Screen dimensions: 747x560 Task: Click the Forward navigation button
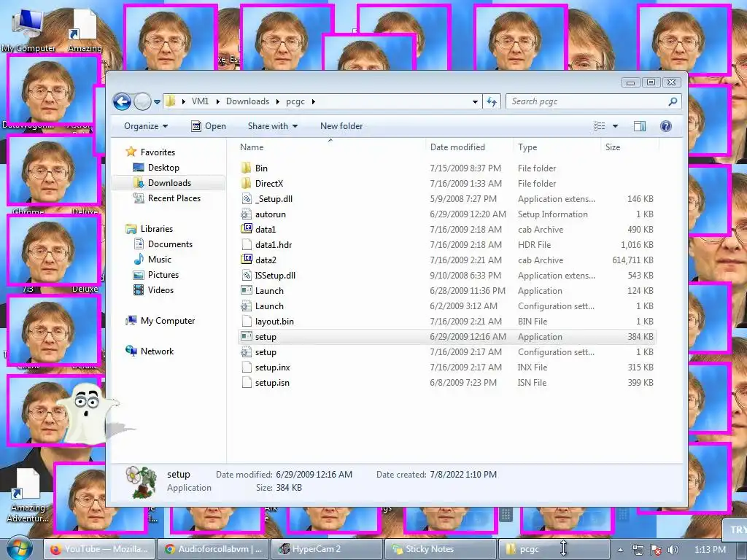pos(142,101)
